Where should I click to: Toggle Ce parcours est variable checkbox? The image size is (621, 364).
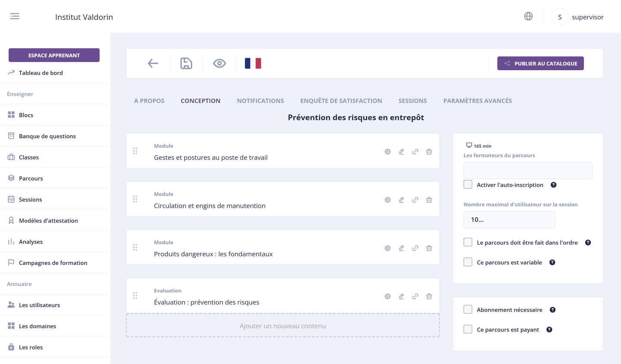[468, 262]
